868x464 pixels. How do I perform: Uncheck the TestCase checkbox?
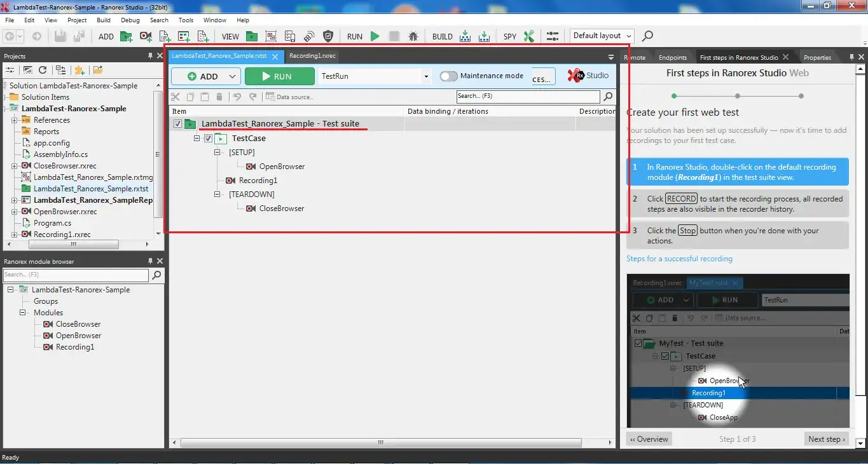[208, 138]
